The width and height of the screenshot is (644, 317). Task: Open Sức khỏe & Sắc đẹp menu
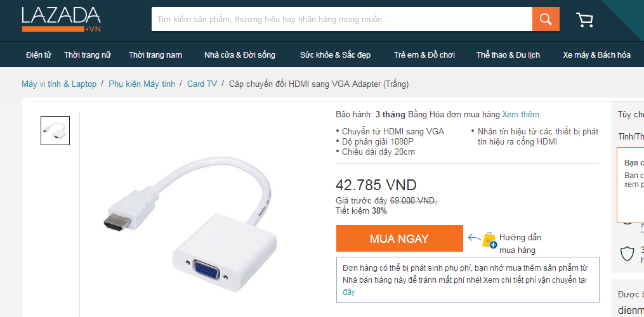(335, 55)
